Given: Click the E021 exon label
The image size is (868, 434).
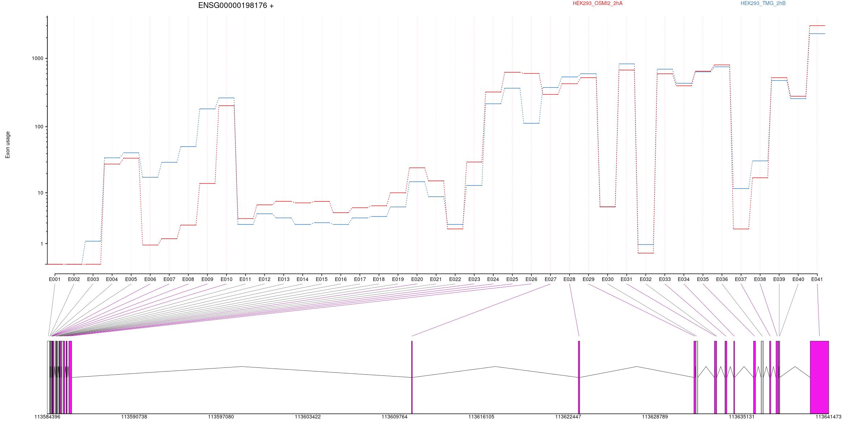Looking at the screenshot, I should point(436,279).
